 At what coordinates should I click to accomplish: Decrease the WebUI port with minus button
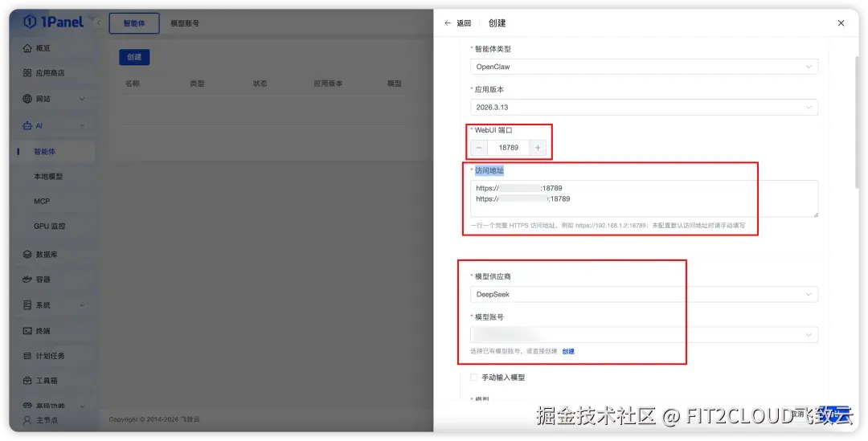(x=479, y=148)
